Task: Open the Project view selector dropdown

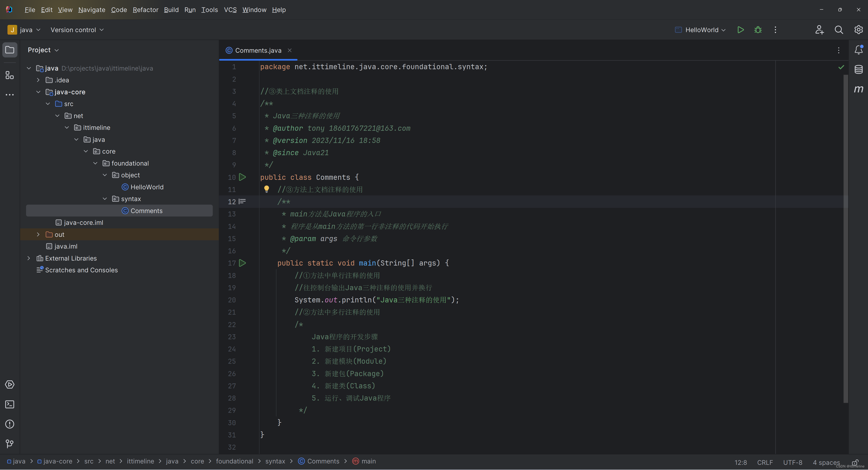Action: [43, 50]
